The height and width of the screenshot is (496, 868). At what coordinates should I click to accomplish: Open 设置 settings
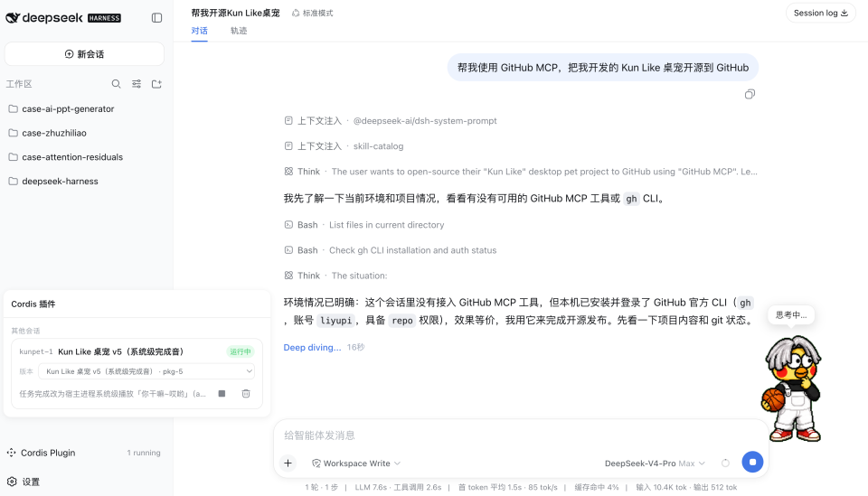[x=24, y=482]
